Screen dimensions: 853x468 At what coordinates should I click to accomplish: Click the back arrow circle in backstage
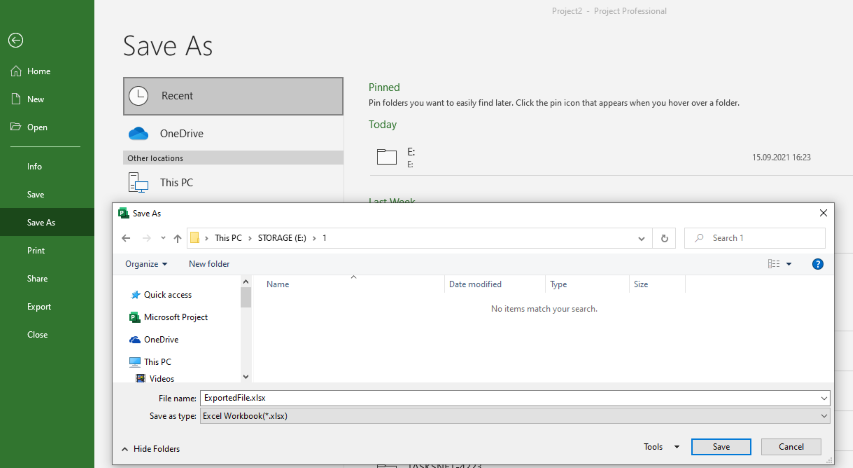[15, 40]
